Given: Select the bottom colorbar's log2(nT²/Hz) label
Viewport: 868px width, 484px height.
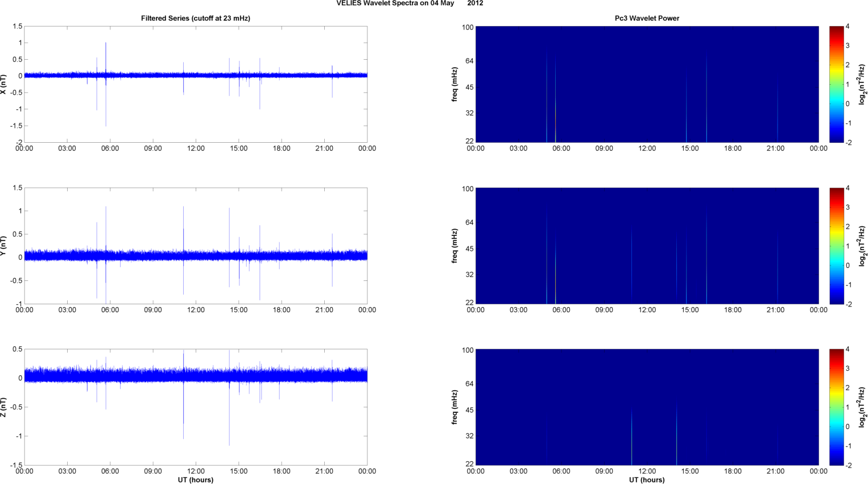Looking at the screenshot, I should point(862,407).
